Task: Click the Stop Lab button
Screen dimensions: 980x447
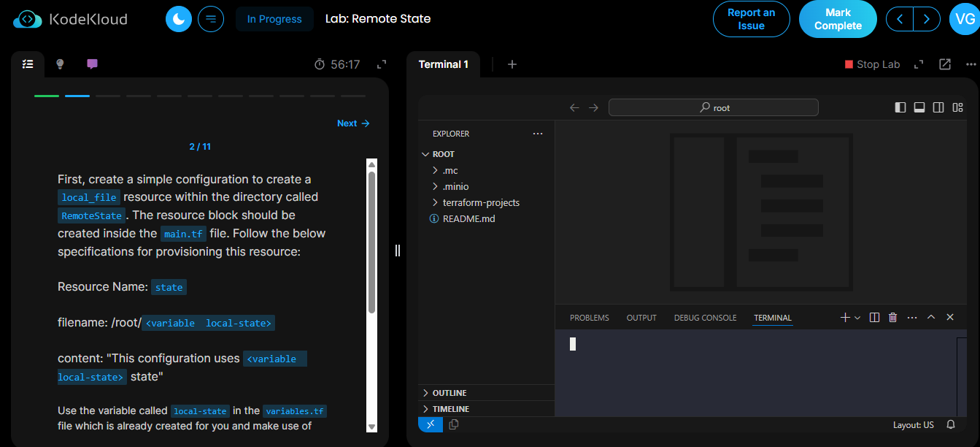Action: (872, 64)
